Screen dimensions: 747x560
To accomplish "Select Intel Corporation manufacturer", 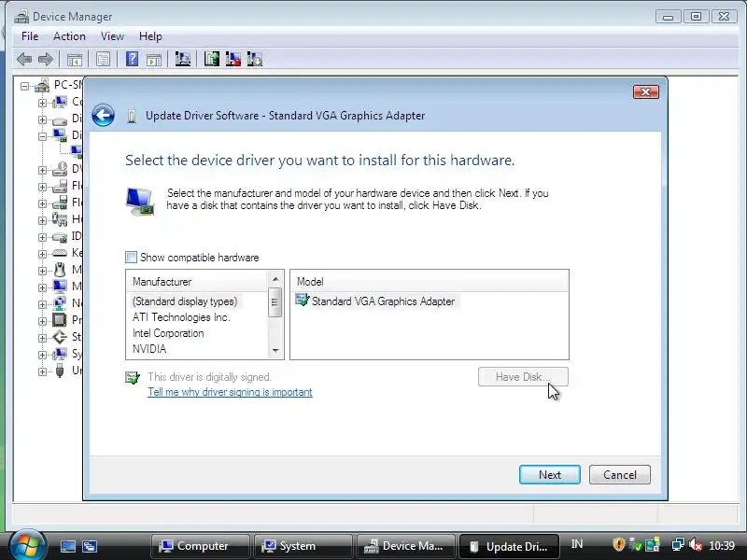I will tap(168, 333).
